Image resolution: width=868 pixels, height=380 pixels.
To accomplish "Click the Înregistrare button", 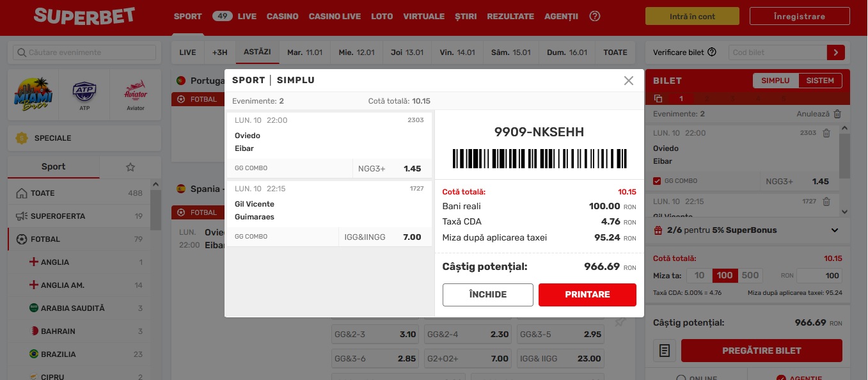I will click(x=800, y=17).
